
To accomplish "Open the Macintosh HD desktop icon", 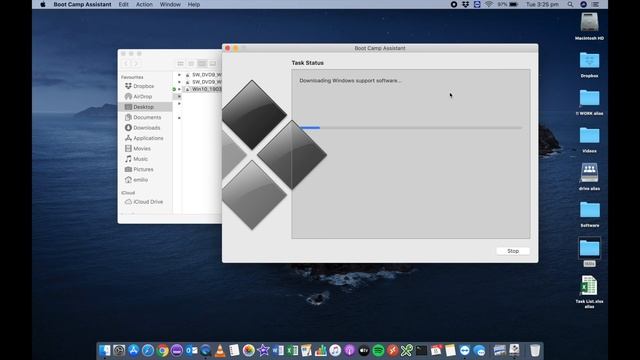I will [x=589, y=22].
